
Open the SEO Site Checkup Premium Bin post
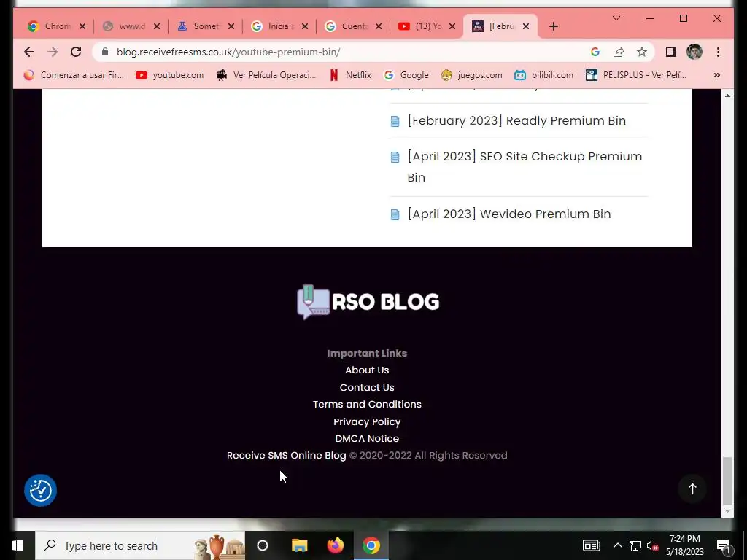(x=525, y=167)
